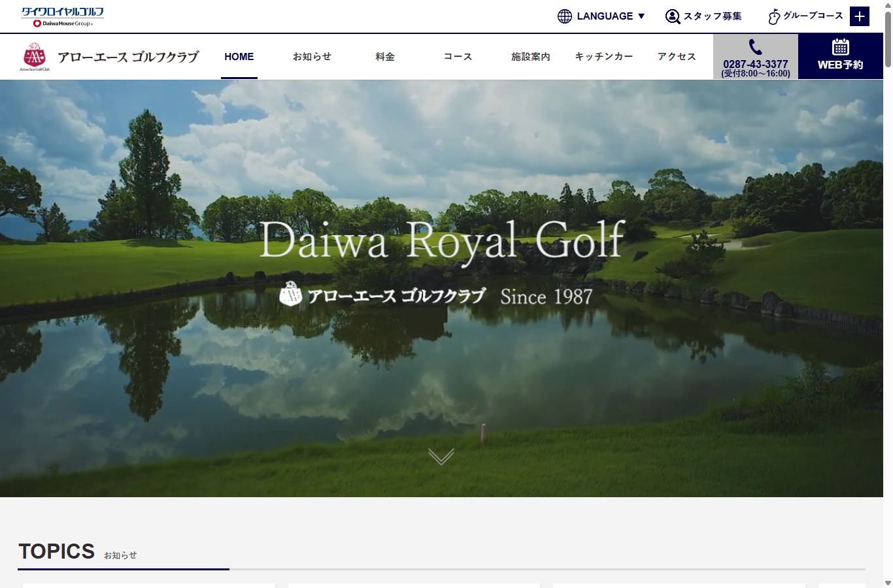Open the LANGUAGE dropdown arrow
This screenshot has height=588, width=893.
click(x=641, y=16)
